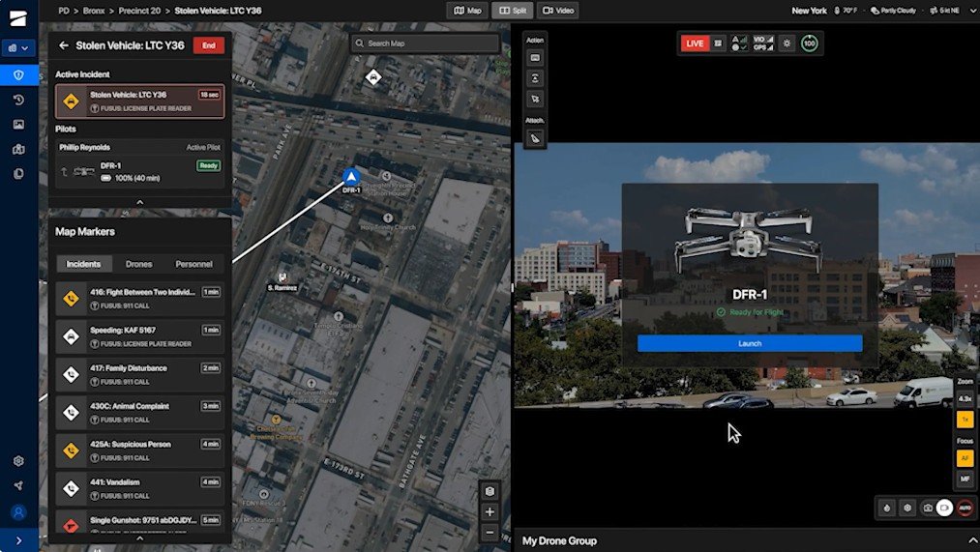The width and height of the screenshot is (980, 552).
Task: Click the map pin icon in sidebar
Action: [x=18, y=149]
